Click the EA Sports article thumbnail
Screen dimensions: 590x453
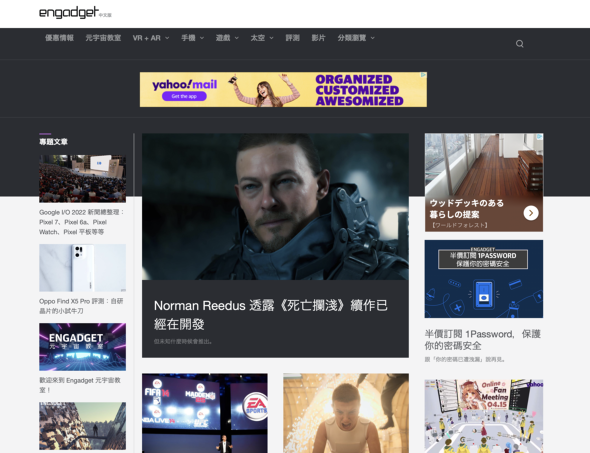(x=205, y=413)
